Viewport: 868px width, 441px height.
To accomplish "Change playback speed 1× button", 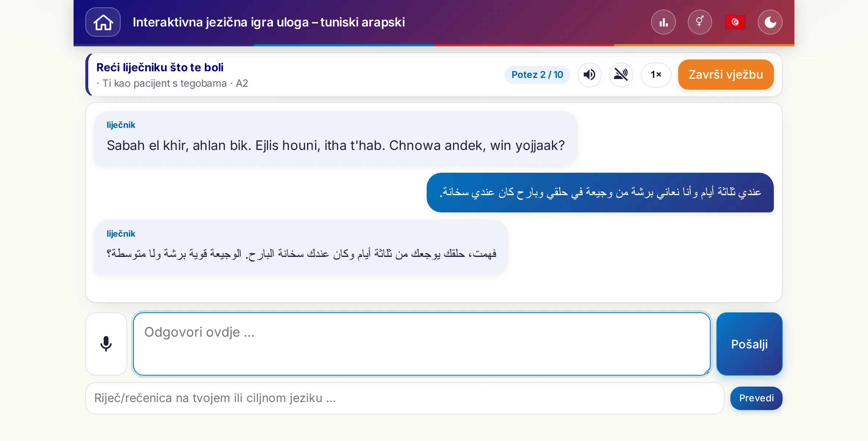I will click(x=656, y=75).
